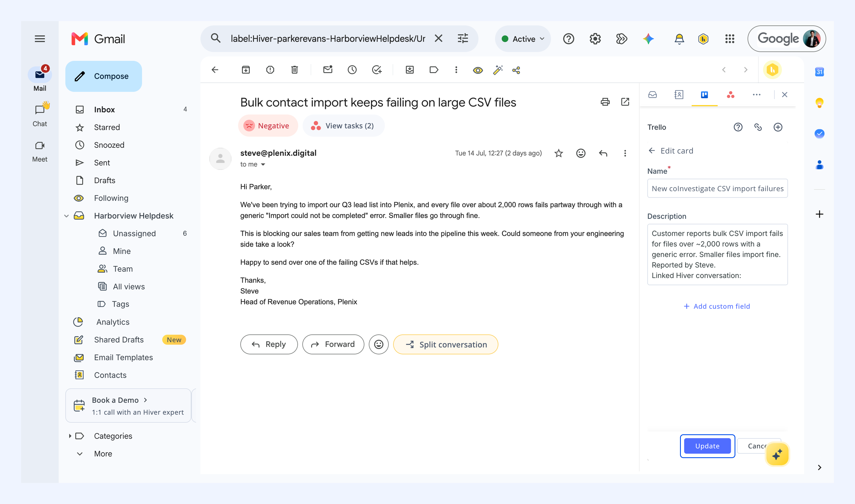
Task: Return from Edit card view
Action: (651, 151)
